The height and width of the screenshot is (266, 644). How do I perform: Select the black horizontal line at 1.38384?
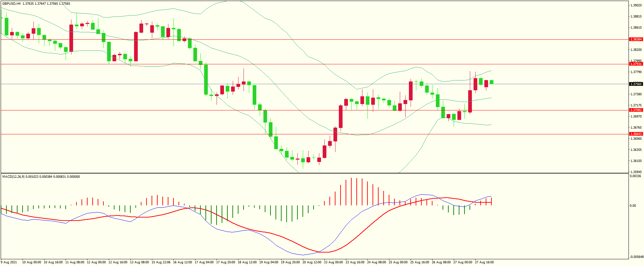click(x=315, y=40)
